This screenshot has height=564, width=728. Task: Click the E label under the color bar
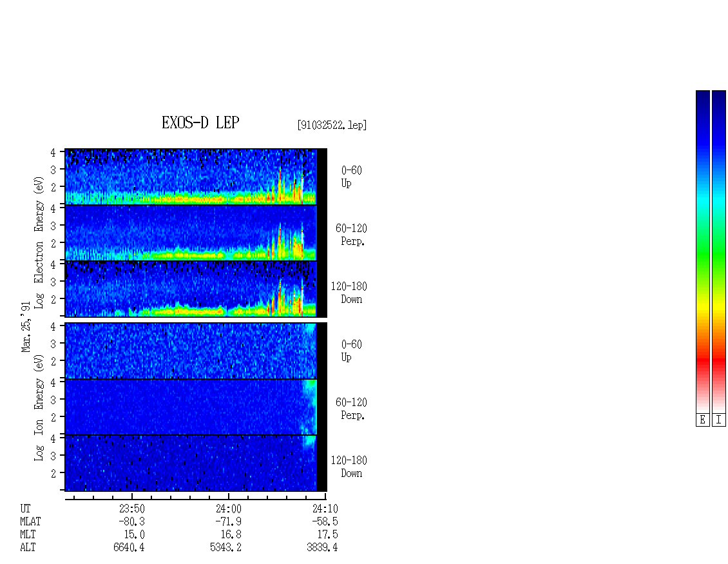pos(702,420)
